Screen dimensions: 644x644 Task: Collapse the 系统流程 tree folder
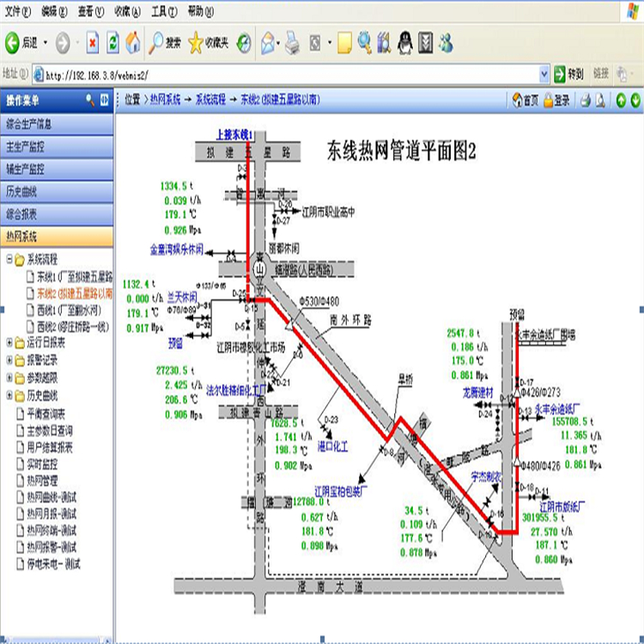click(x=9, y=258)
